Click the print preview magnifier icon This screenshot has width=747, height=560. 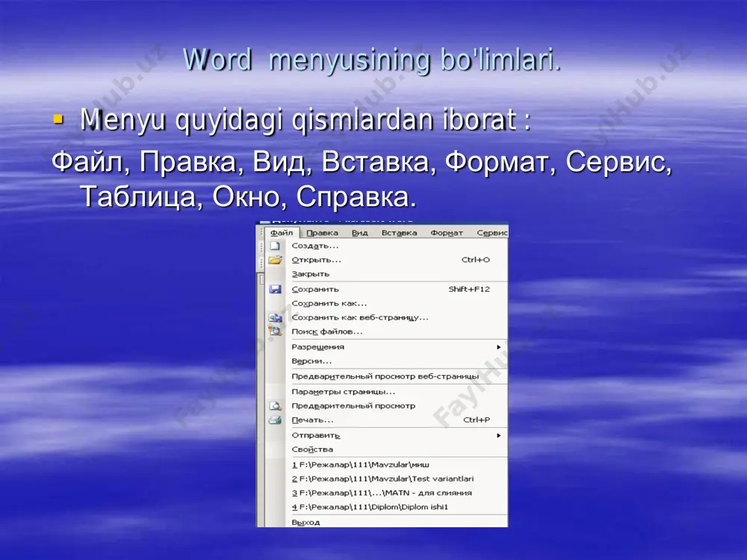coord(275,405)
